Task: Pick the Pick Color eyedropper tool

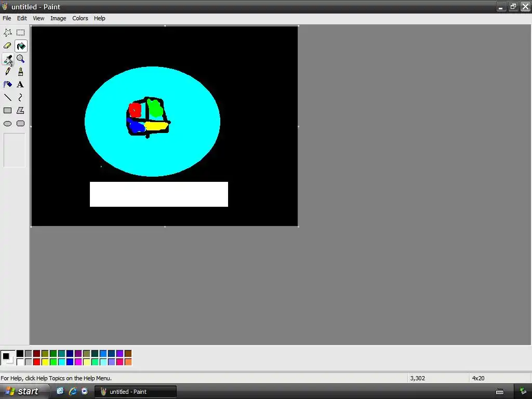Action: (x=7, y=59)
